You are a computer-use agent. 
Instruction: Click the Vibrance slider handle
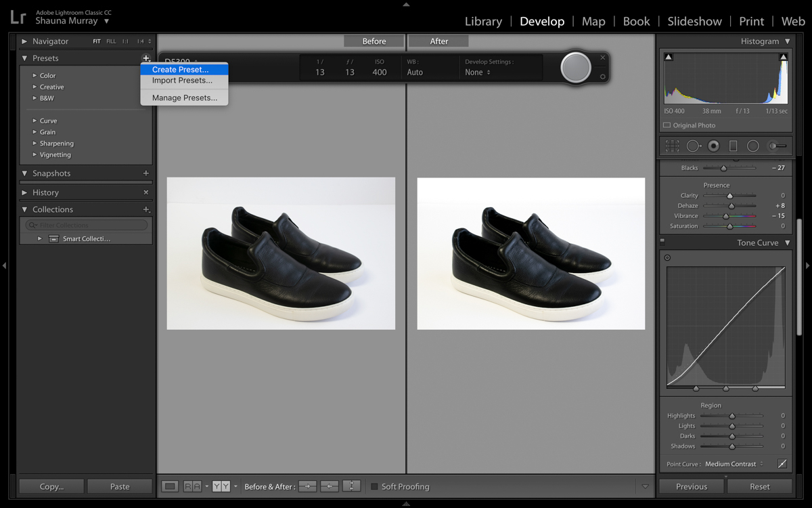(x=726, y=216)
